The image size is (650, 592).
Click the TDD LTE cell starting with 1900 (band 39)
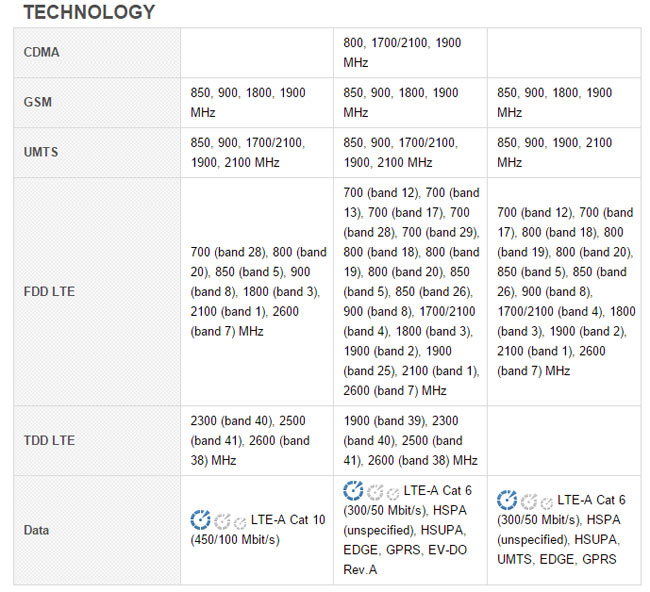(x=409, y=440)
